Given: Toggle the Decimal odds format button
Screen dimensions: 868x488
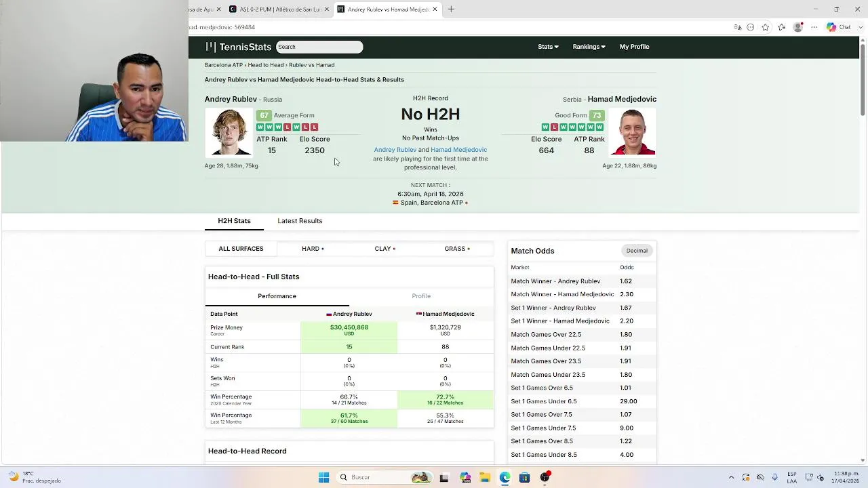Looking at the screenshot, I should pos(637,251).
